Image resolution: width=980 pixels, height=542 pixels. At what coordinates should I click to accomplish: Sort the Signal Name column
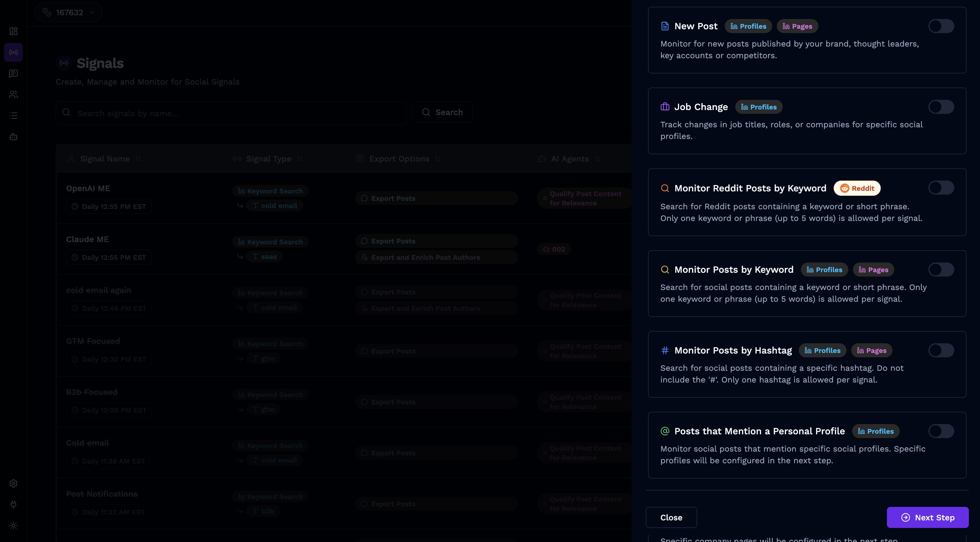pyautogui.click(x=138, y=159)
